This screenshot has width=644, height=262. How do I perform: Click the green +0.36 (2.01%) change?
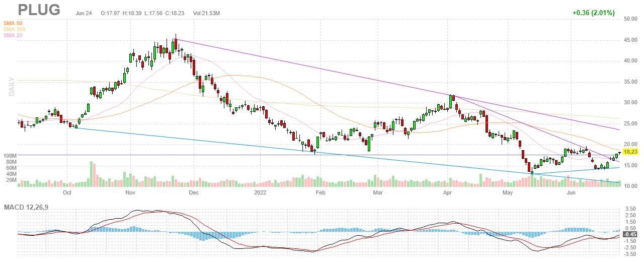593,13
